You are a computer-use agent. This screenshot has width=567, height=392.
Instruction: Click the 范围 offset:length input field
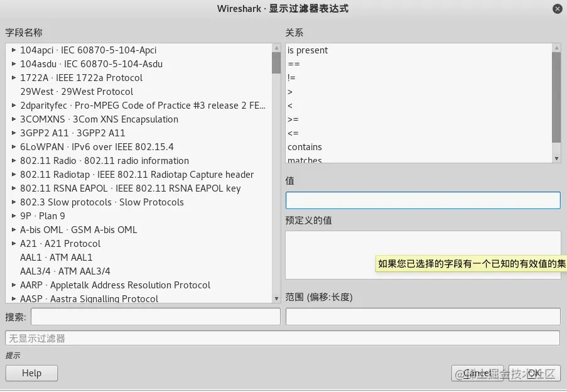[423, 317]
